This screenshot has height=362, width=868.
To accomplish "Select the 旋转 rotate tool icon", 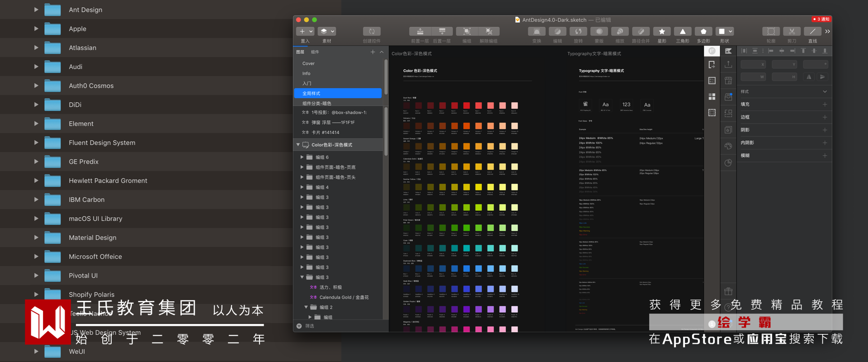I will 578,31.
